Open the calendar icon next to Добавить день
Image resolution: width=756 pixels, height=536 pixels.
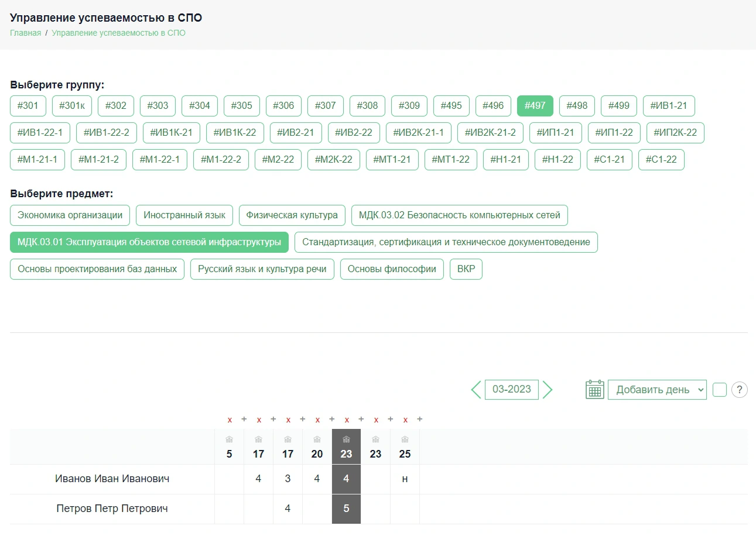[x=595, y=390]
